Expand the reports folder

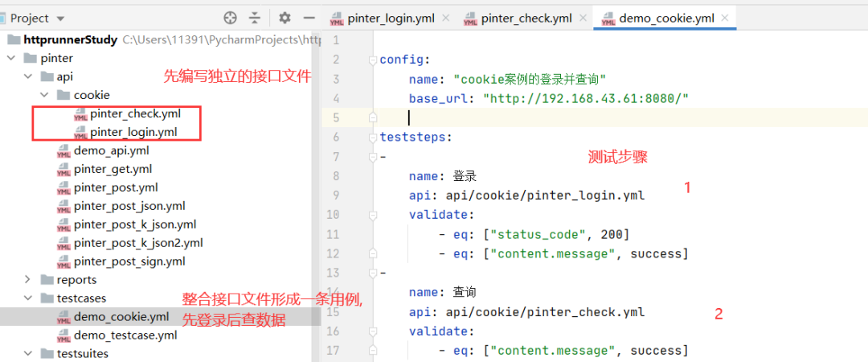[27, 279]
